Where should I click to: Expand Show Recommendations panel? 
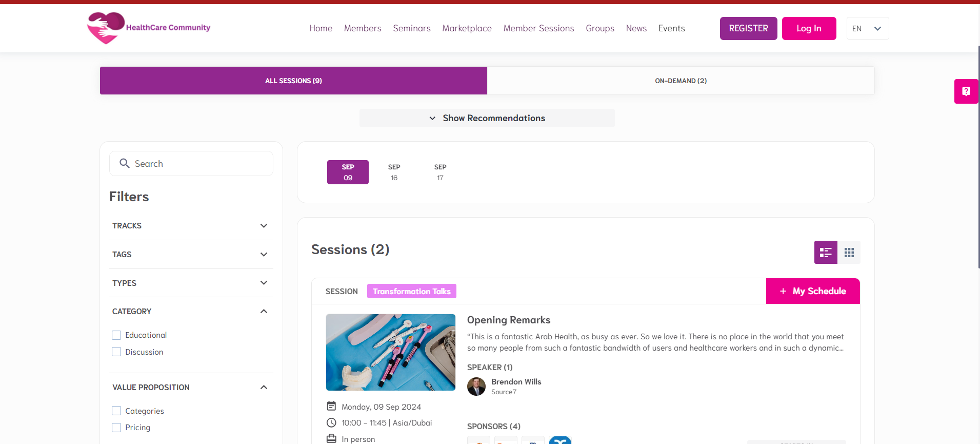[x=487, y=118]
